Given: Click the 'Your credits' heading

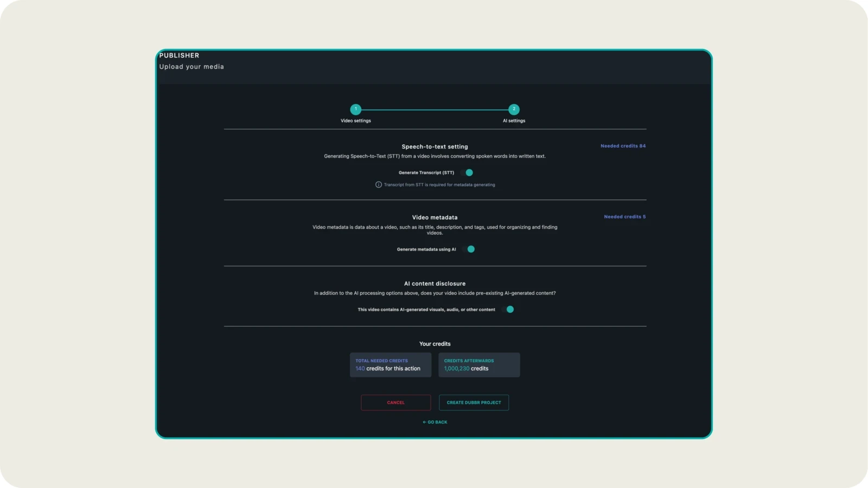Looking at the screenshot, I should 435,344.
